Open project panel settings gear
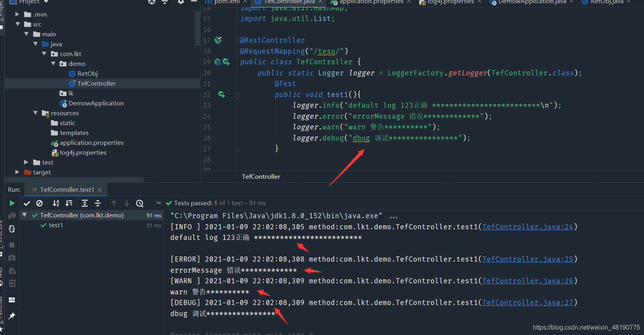Viewport: 644px width, 335px height. coord(181,2)
